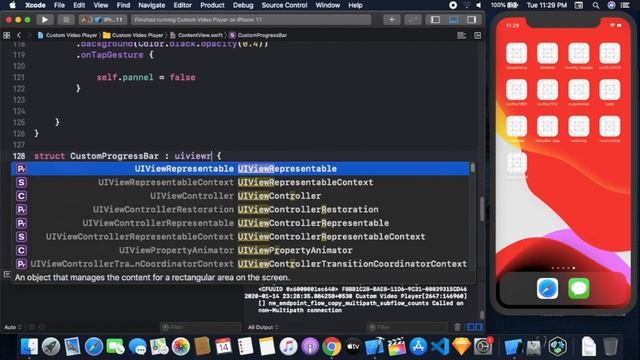Select UIViewController completion suggestion
This screenshot has width=640, height=360.
pyautogui.click(x=241, y=196)
